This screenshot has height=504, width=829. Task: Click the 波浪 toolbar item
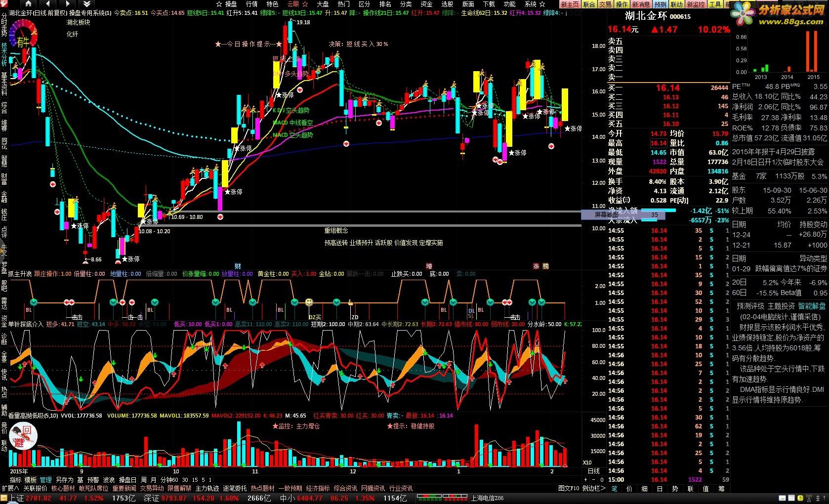point(109,480)
